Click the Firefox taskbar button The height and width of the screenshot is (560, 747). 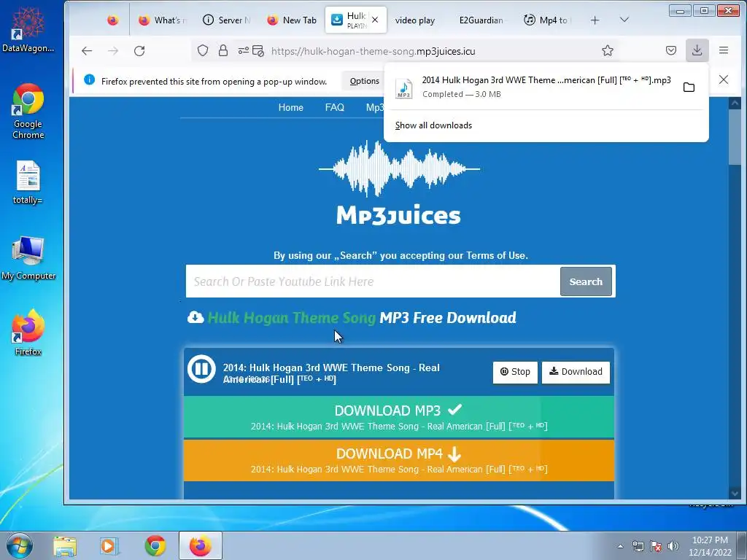pyautogui.click(x=201, y=546)
